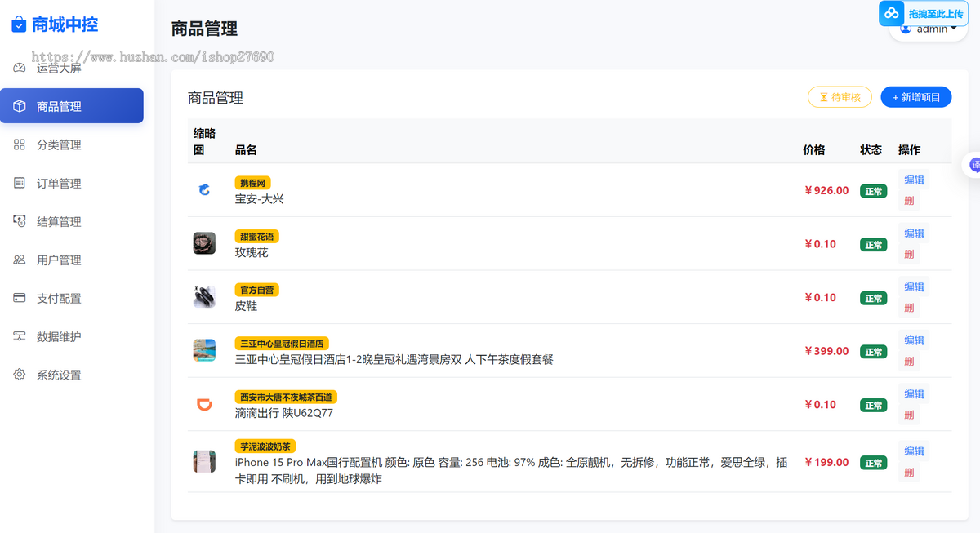Click the shopping bag logo icon
Image resolution: width=980 pixels, height=533 pixels.
point(19,25)
